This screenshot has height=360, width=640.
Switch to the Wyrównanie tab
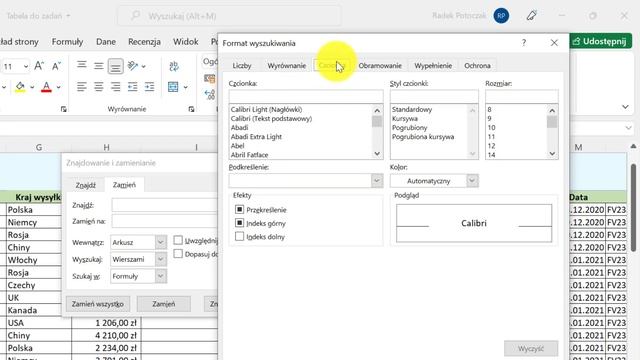287,65
